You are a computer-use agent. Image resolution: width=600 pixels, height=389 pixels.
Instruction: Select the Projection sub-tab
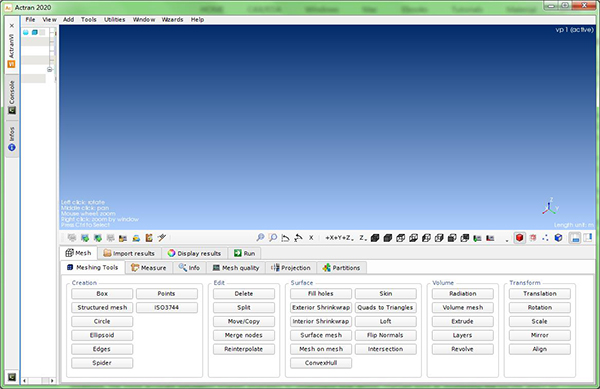(x=290, y=268)
